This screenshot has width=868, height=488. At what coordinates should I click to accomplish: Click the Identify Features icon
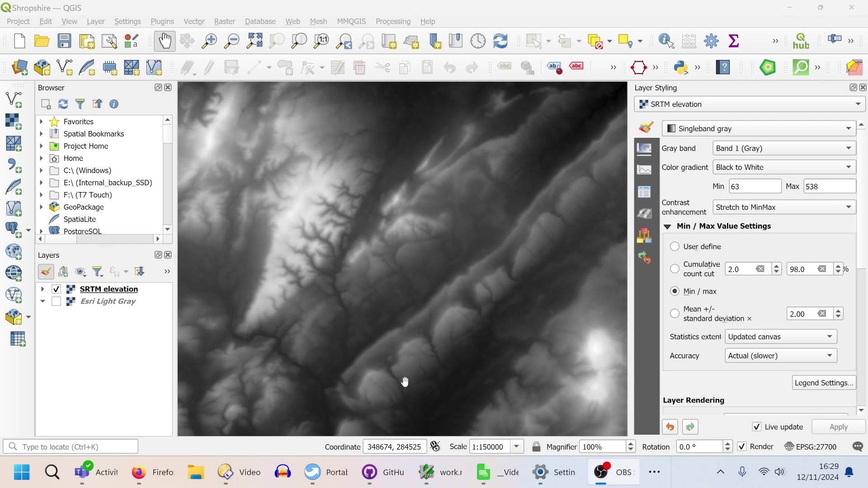click(665, 41)
